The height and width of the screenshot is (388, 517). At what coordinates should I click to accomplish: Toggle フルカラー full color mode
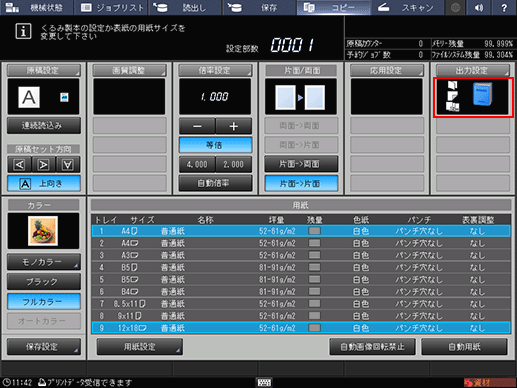coord(44,302)
